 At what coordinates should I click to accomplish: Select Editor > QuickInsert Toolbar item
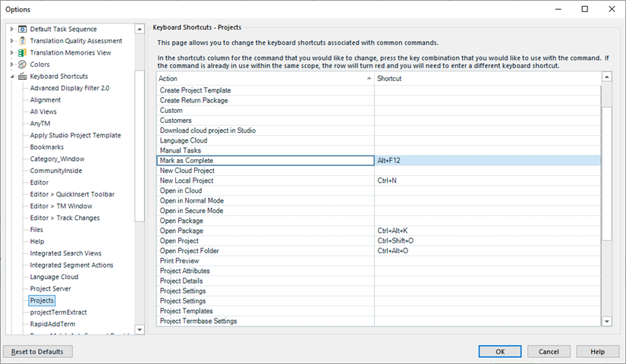(x=72, y=194)
